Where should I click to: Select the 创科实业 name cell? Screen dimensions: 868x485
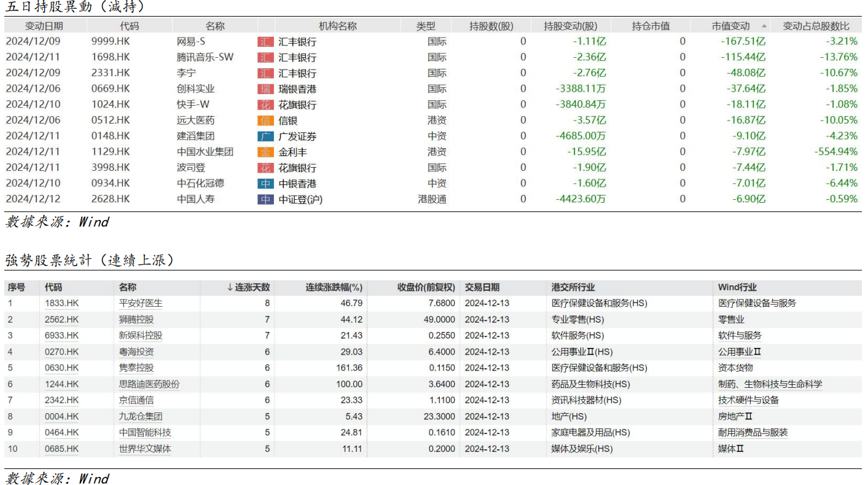[x=195, y=89]
